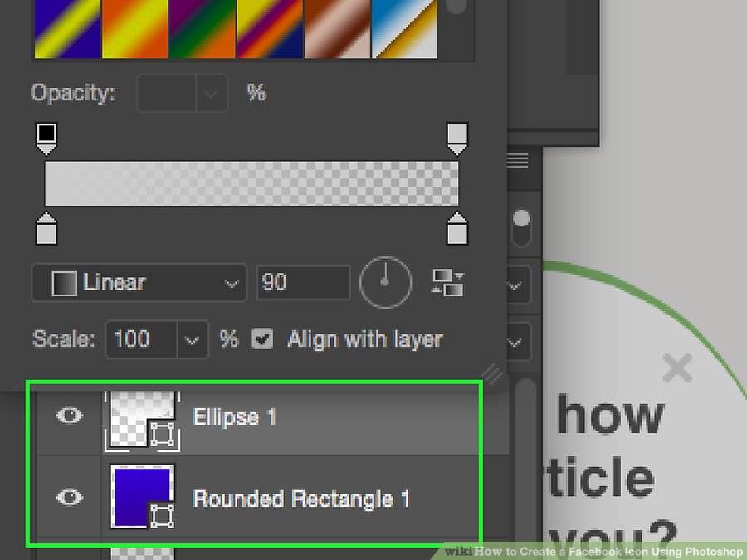Open the Scale percentage dropdown arrow
Viewport: 747px width, 560px height.
click(193, 340)
